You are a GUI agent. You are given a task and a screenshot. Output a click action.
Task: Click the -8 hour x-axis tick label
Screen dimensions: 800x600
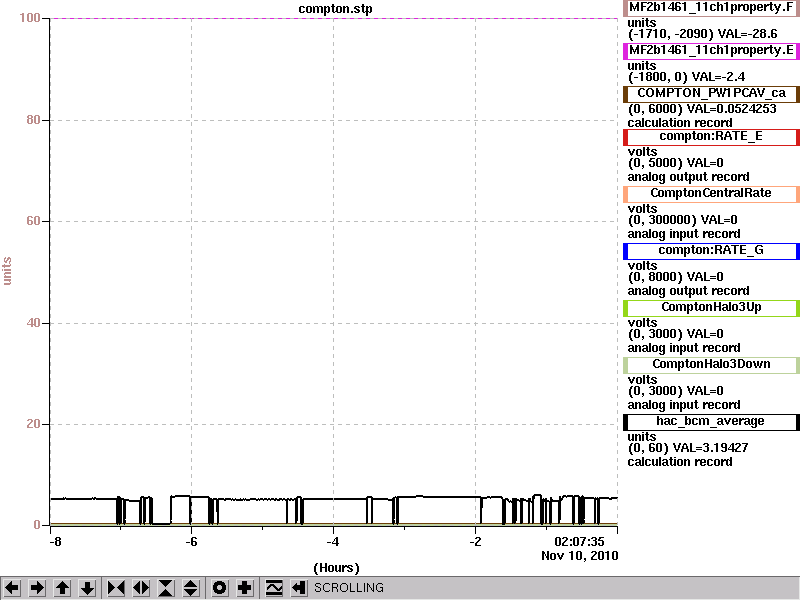[x=55, y=542]
